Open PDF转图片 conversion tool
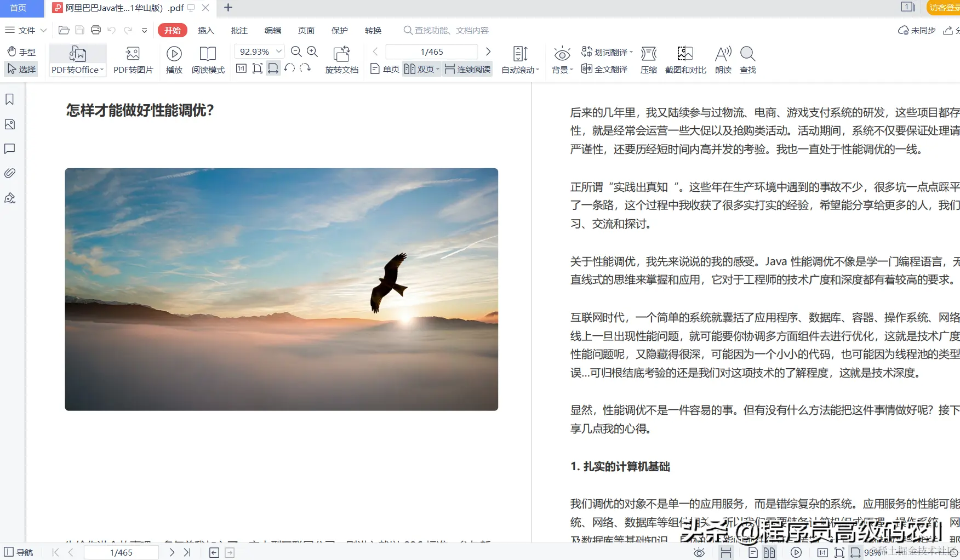960x560 pixels. pos(133,59)
